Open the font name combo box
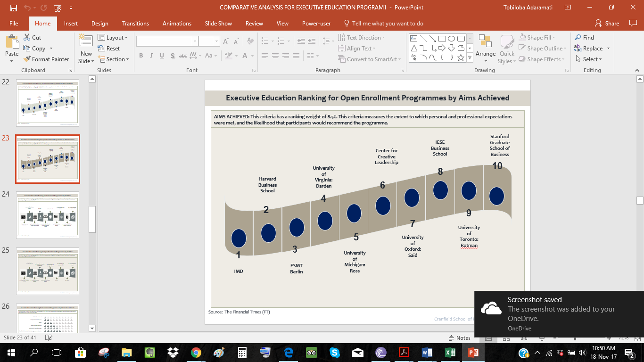Viewport: 644px width, 362px height. coord(167,41)
